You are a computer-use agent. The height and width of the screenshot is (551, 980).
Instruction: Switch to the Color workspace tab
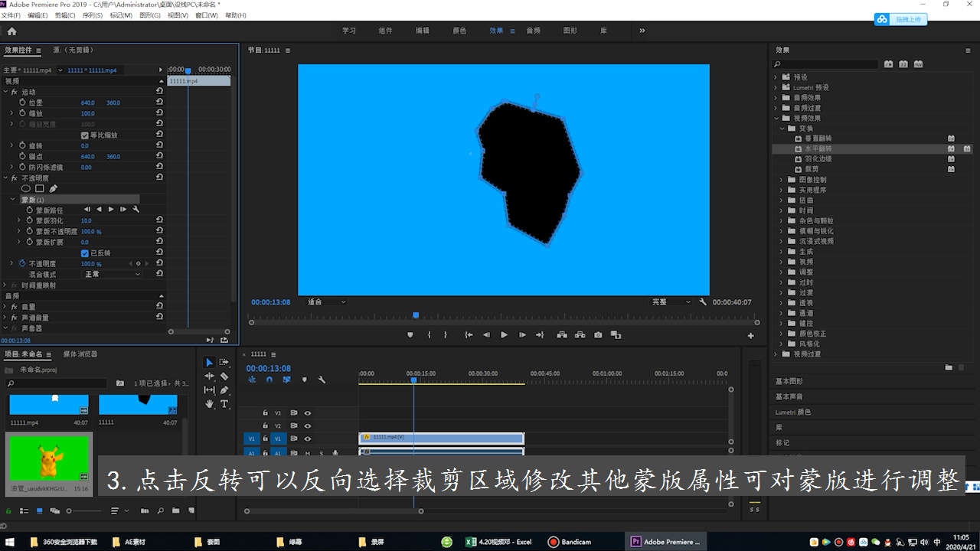tap(459, 31)
